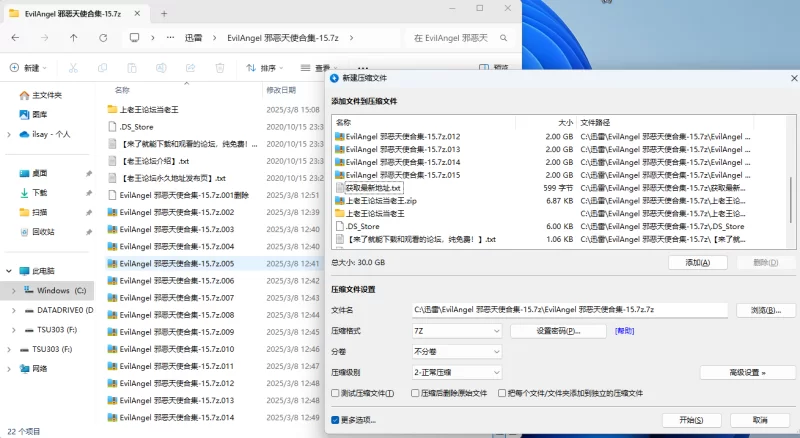Screen dimensions: 800x438
Task: Sort dialog list by 大小 column header
Action: [x=565, y=123]
